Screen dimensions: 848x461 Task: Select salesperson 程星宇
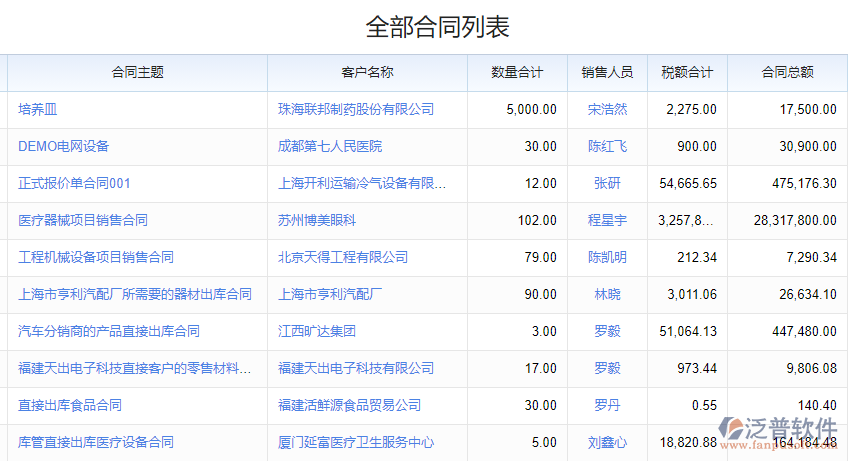(x=607, y=220)
